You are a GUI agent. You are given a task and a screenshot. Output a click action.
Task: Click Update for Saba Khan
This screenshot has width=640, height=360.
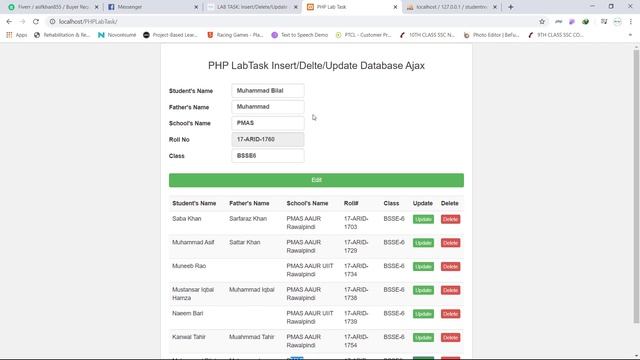(x=423, y=220)
